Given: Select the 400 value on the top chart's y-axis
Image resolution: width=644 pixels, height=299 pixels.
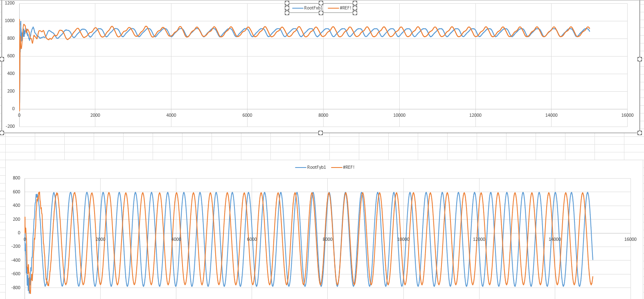Looking at the screenshot, I should [11, 73].
